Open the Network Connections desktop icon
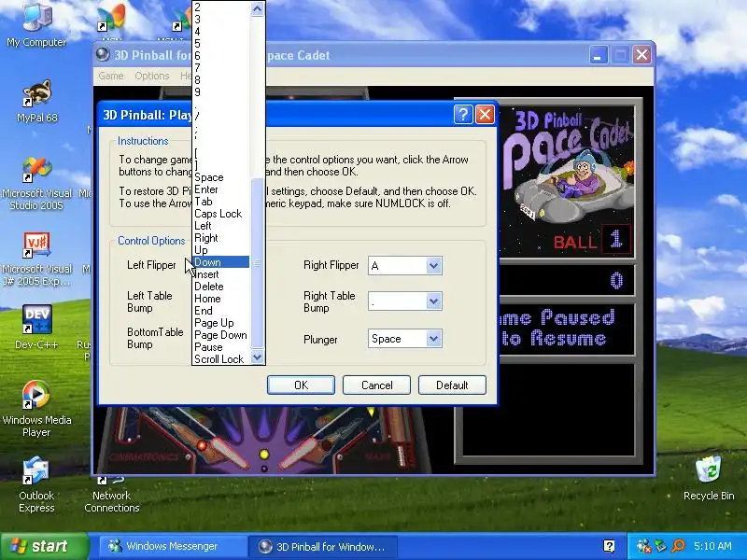 112,494
